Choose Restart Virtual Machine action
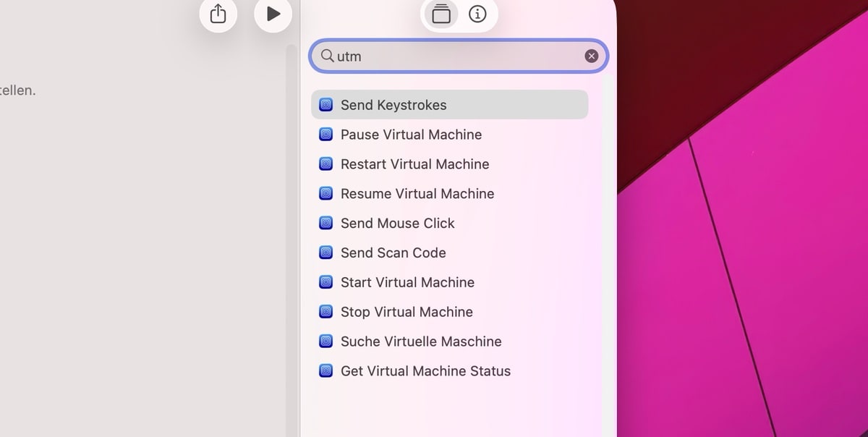The image size is (868, 437). point(414,164)
